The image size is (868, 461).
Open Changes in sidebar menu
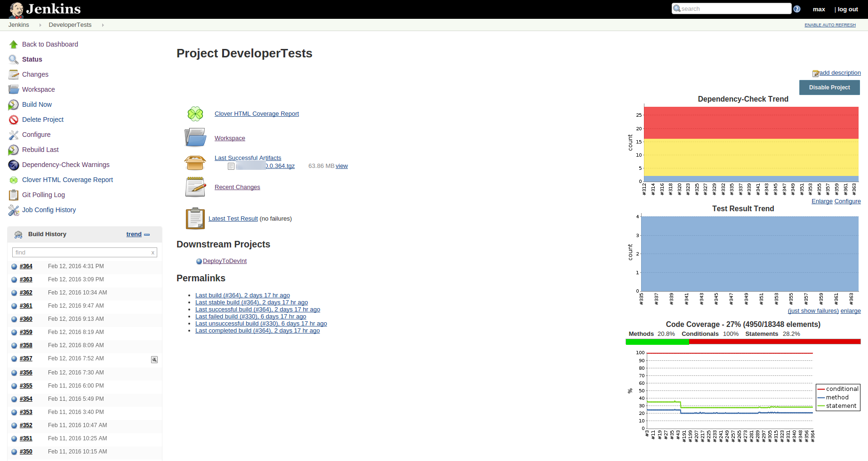click(x=35, y=74)
